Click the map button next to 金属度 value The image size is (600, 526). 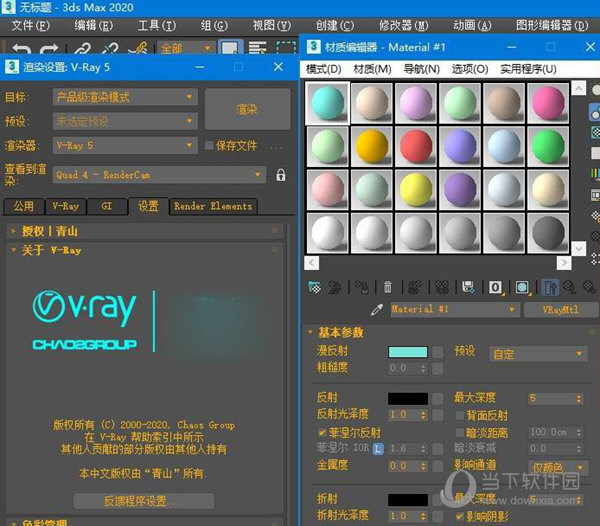pos(438,466)
